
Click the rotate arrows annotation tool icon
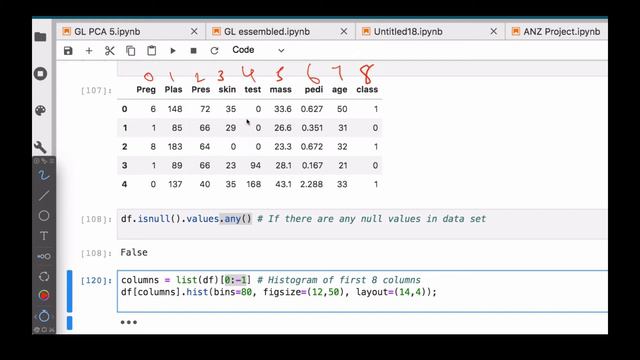(44, 276)
